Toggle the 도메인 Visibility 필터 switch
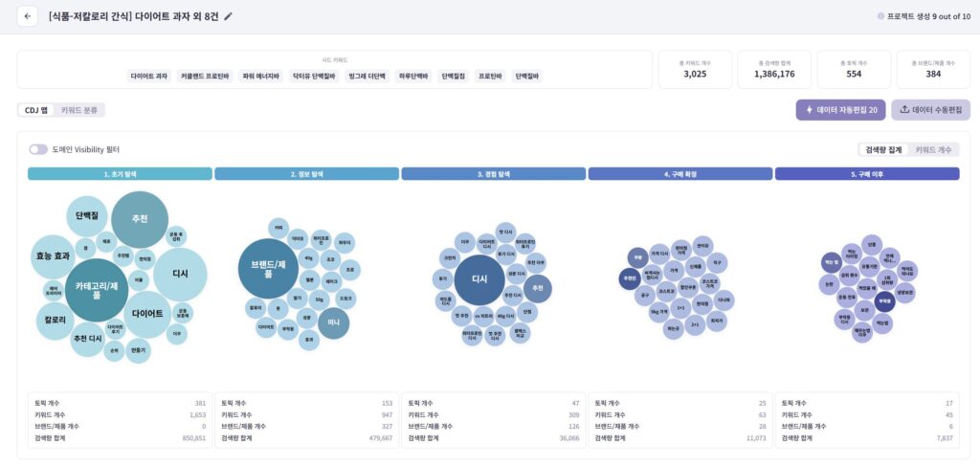Image resolution: width=980 pixels, height=466 pixels. [38, 149]
